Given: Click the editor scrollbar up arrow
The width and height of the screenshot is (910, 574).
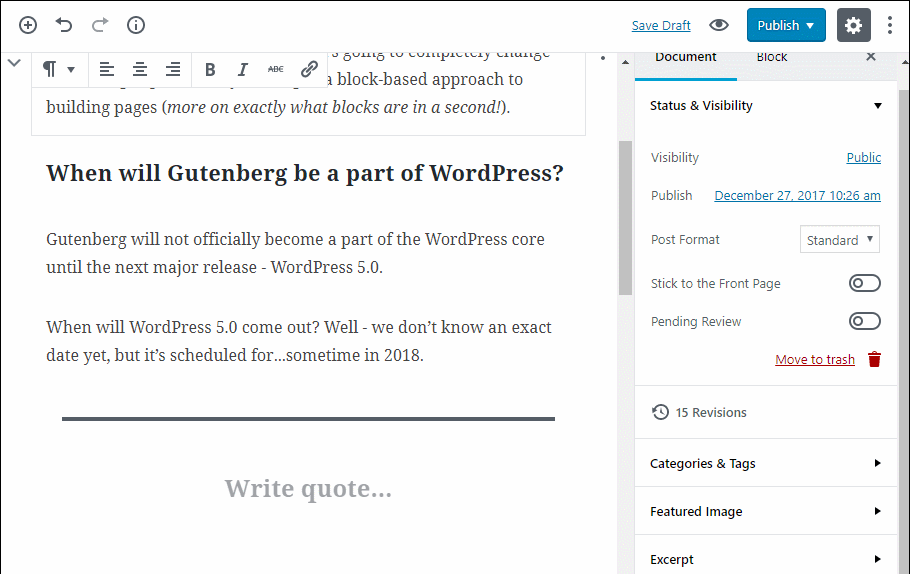Looking at the screenshot, I should pos(625,62).
